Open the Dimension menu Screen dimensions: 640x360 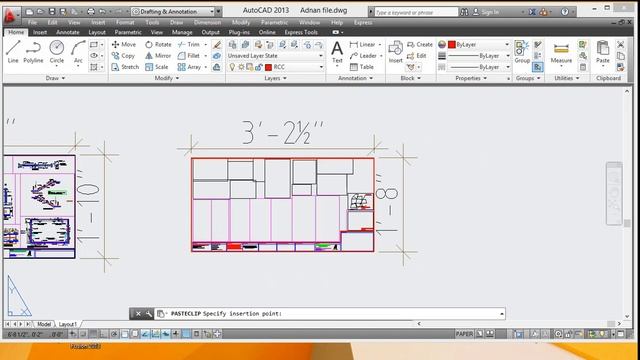tap(207, 22)
